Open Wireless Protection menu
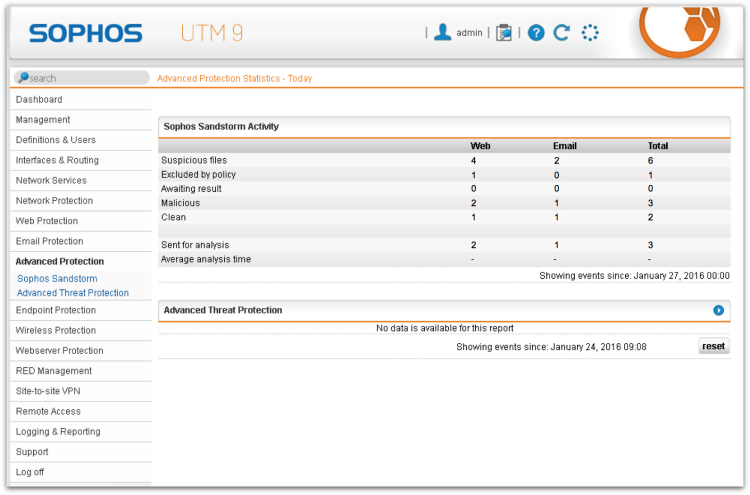The image size is (750, 495). (x=80, y=330)
